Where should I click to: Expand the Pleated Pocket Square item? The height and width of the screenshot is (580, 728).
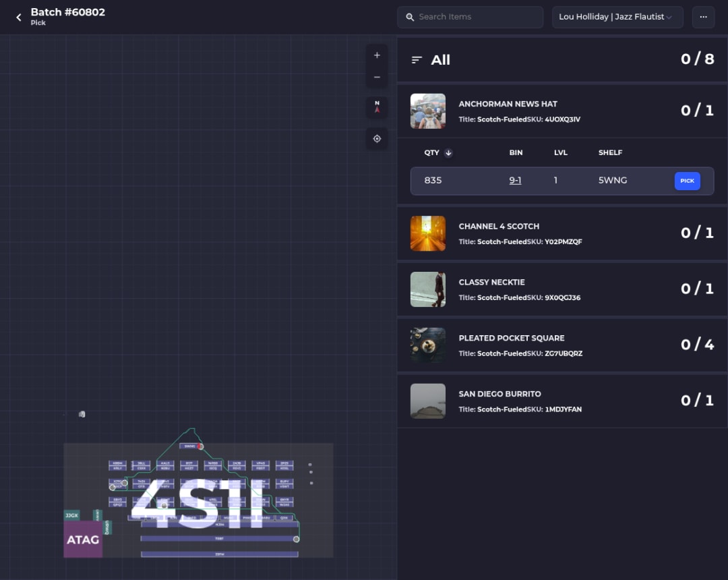[x=562, y=345]
